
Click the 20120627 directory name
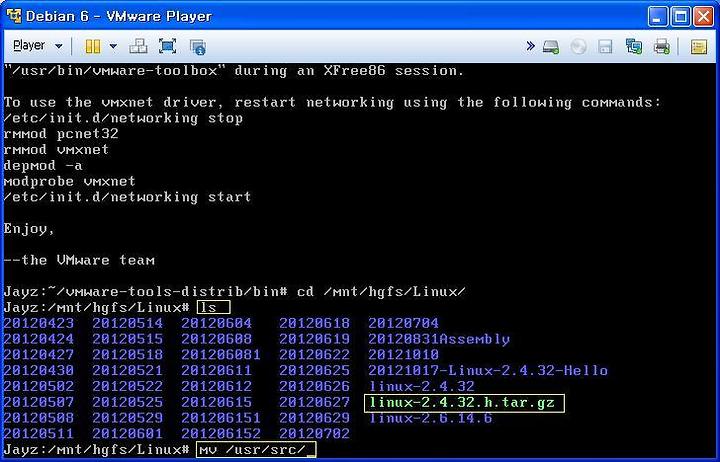coord(315,403)
